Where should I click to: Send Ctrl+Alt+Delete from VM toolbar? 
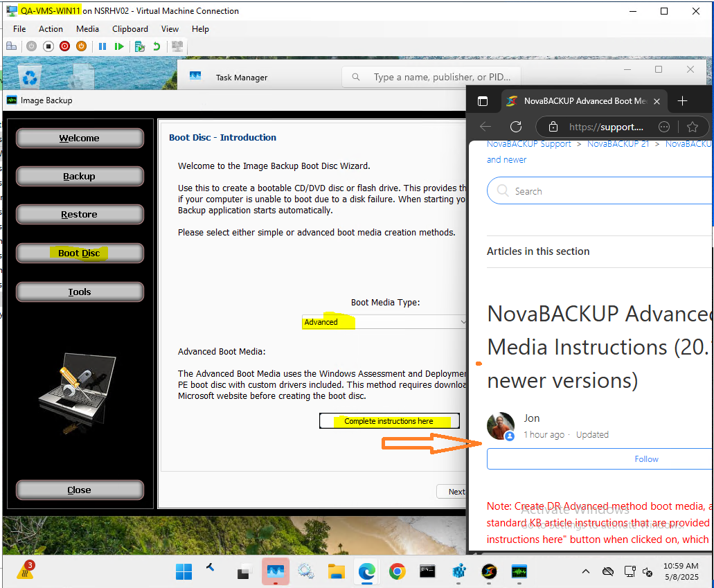(x=12, y=46)
